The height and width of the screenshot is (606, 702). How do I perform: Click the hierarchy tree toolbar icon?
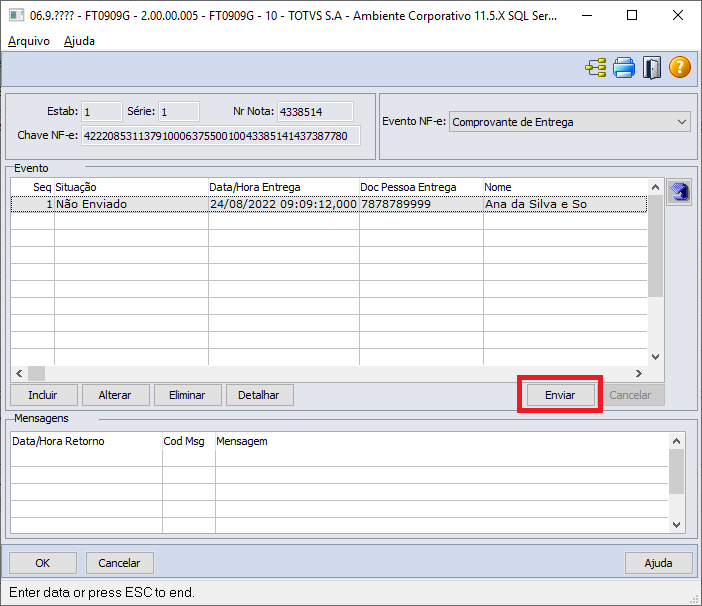(x=595, y=68)
